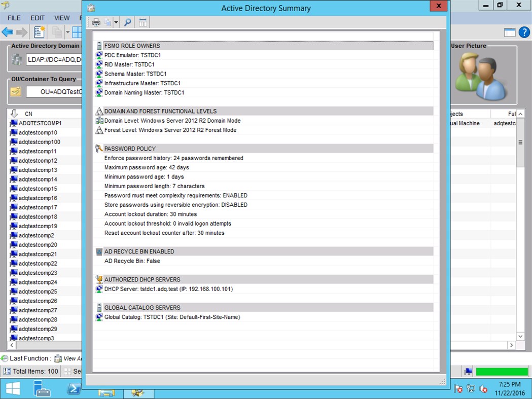Click the Print icon in the summary toolbar

point(96,23)
